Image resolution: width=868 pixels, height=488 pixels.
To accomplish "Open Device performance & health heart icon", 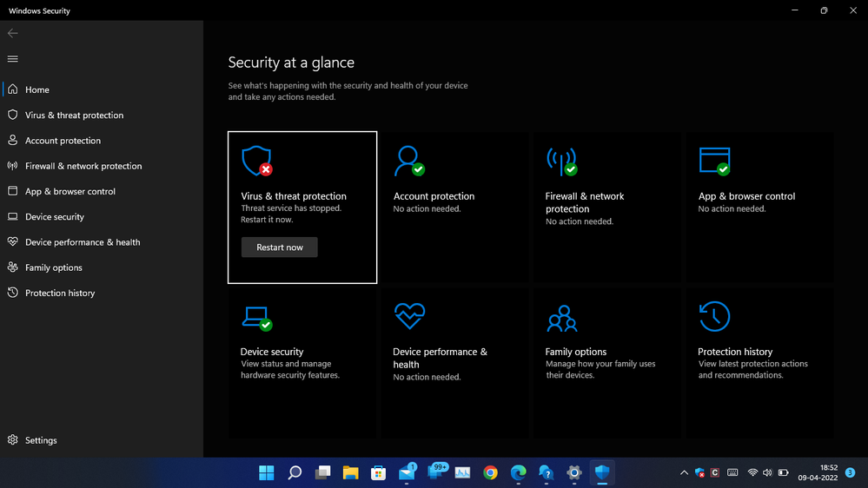I will pyautogui.click(x=409, y=316).
